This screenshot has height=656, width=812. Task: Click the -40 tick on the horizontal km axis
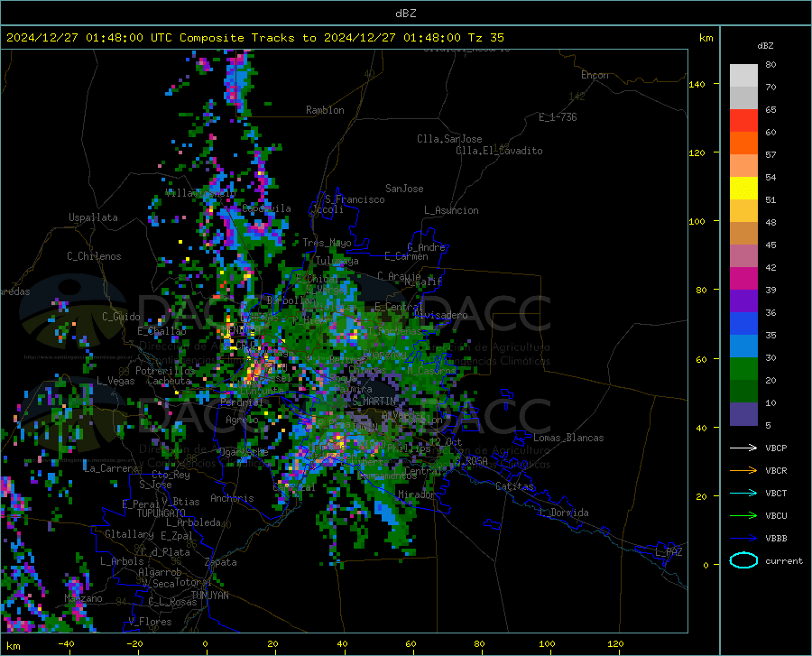pyautogui.click(x=66, y=643)
